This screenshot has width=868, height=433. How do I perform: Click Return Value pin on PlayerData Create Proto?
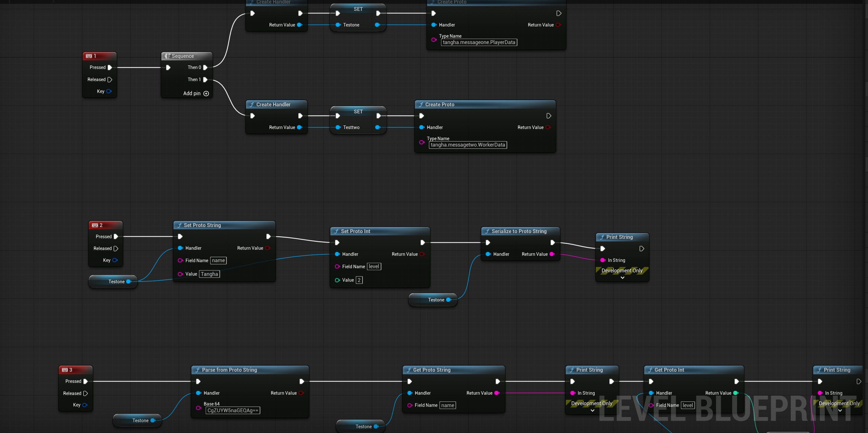point(558,25)
